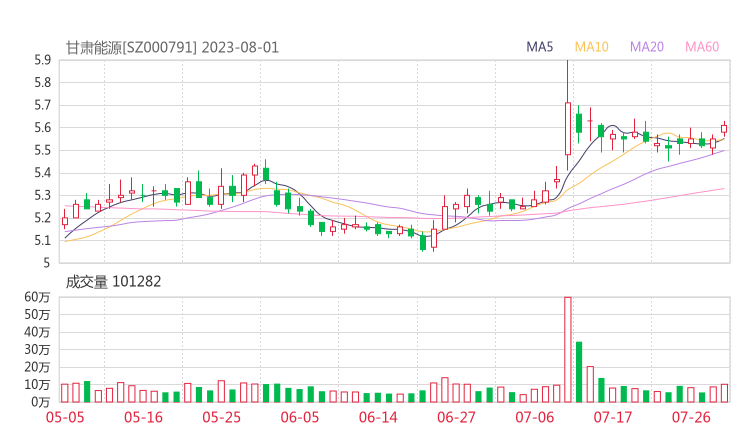The width and height of the screenshot is (740, 440).
Task: Click the 60万 volume axis label
Action: pos(37,297)
